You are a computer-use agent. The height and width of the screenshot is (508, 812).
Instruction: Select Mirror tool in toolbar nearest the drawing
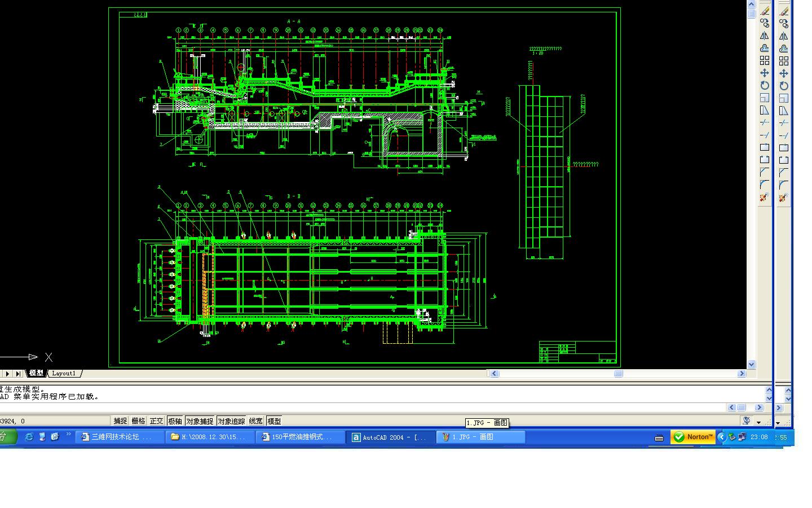pyautogui.click(x=765, y=36)
